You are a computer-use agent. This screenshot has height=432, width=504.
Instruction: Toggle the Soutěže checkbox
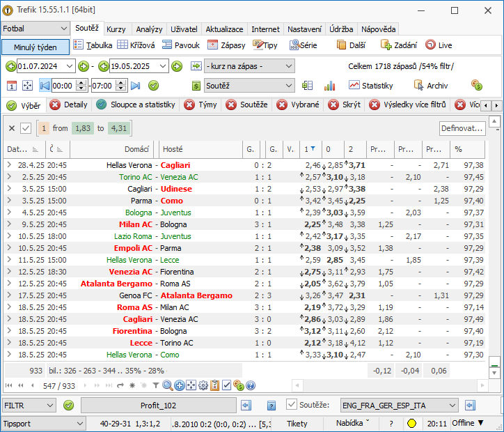[x=292, y=405]
